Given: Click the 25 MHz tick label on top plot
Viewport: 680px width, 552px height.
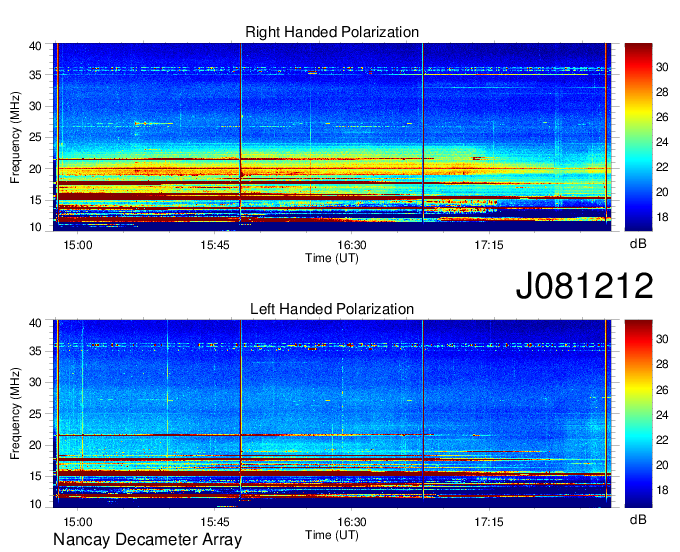Looking at the screenshot, I should pyautogui.click(x=35, y=137).
